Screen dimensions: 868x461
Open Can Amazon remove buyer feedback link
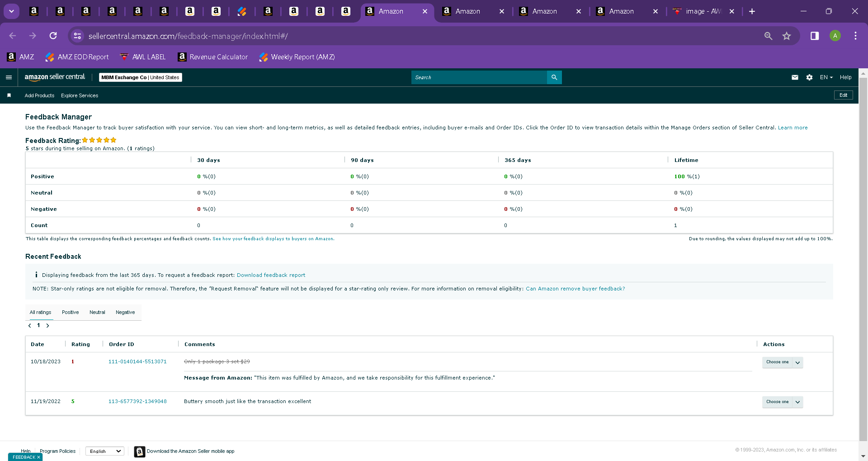tap(575, 289)
